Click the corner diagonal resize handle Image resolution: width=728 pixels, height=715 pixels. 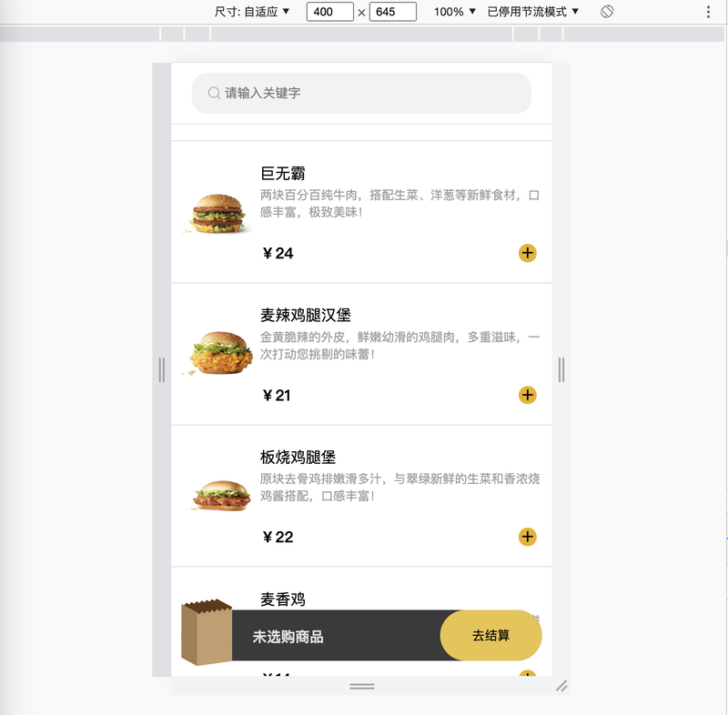coord(561,686)
